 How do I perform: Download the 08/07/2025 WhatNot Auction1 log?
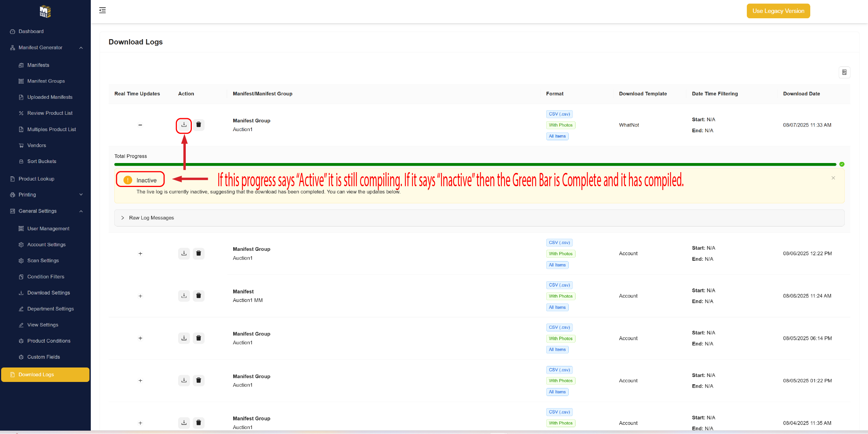[x=184, y=125]
